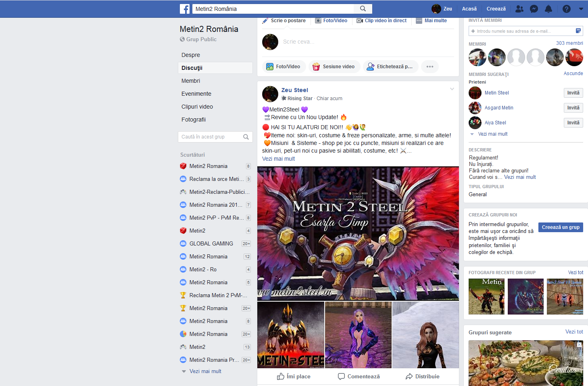Expand suggested friends Vezi mai mult
This screenshot has height=386, width=588.
tap(493, 134)
